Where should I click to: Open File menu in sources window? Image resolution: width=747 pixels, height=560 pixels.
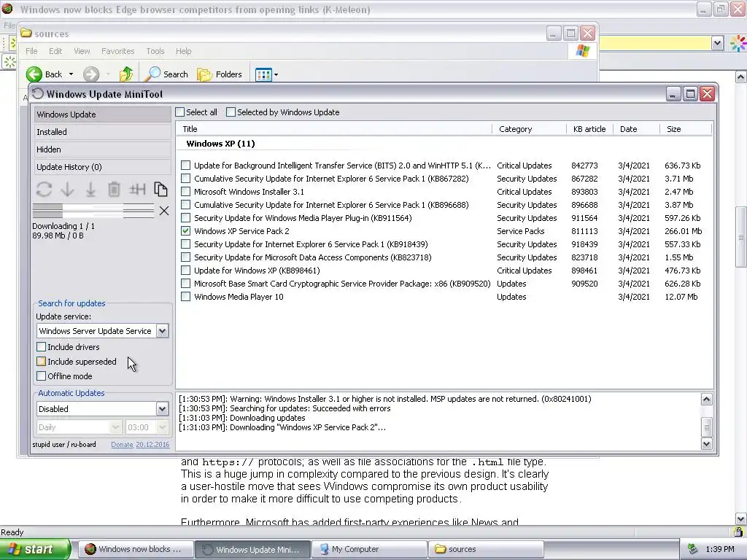(31, 51)
